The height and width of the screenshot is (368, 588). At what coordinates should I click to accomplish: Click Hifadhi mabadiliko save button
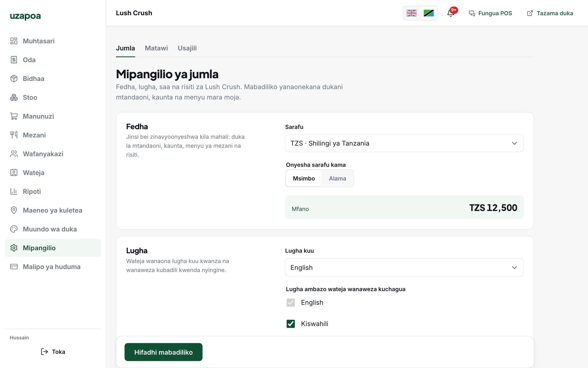click(163, 352)
